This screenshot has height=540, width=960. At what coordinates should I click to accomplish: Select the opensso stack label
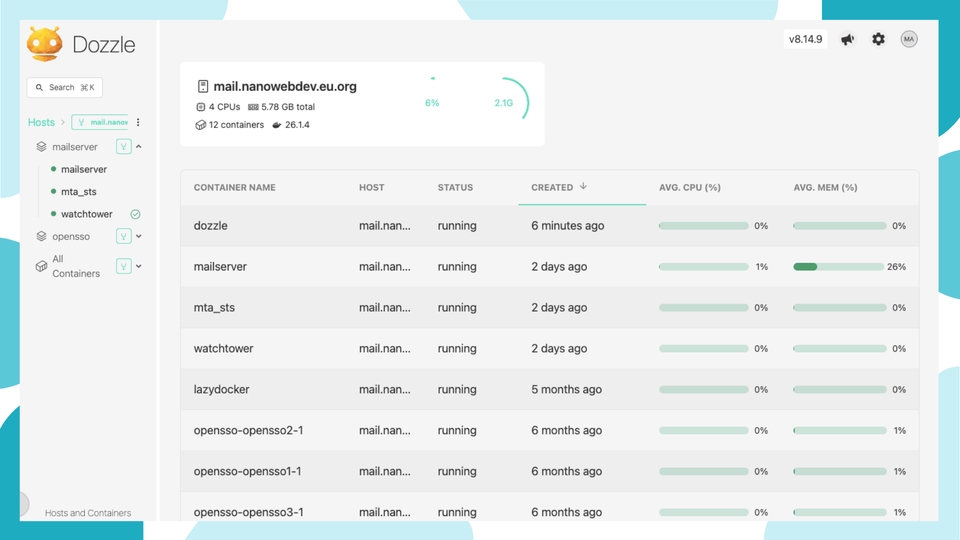(71, 236)
